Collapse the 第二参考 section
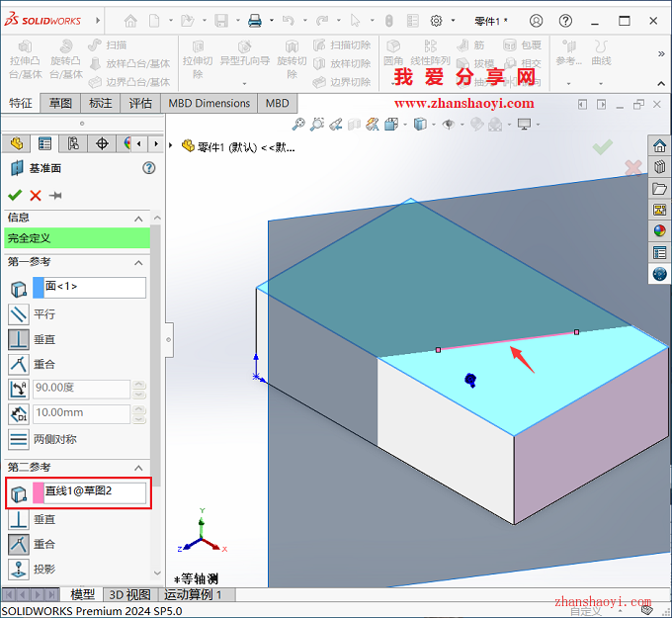Screen dimensions: 672x618 138,468
